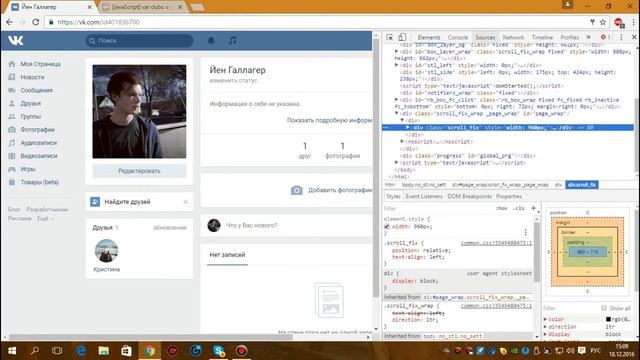Show more DevTools tabs with the chevron
The height and width of the screenshot is (360, 640).
tap(588, 37)
